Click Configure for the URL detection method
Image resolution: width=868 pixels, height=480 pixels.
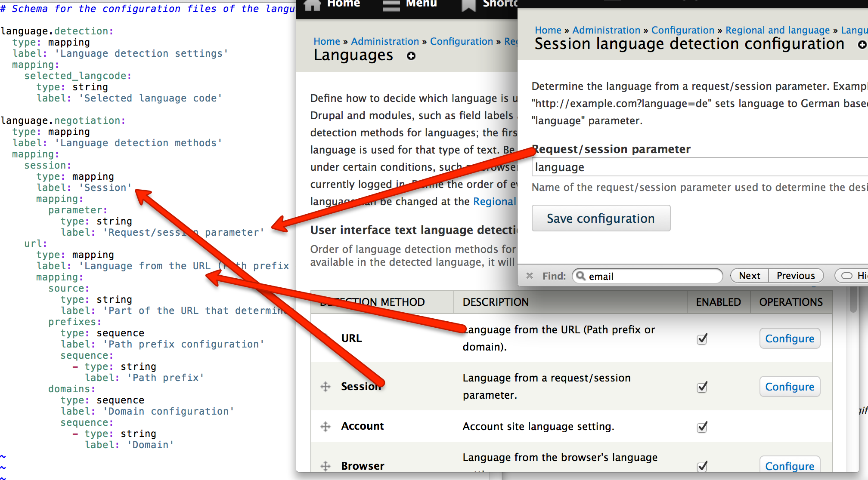(790, 338)
